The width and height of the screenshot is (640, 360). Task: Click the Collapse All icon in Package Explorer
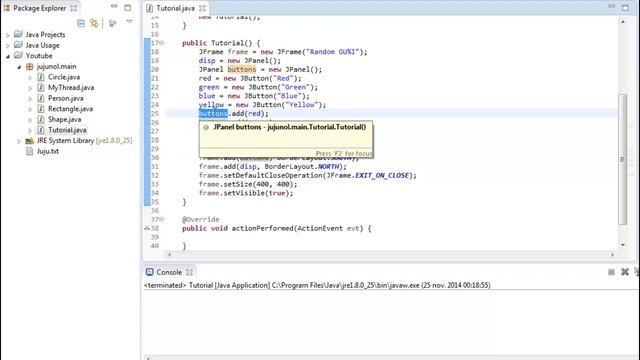pos(81,23)
